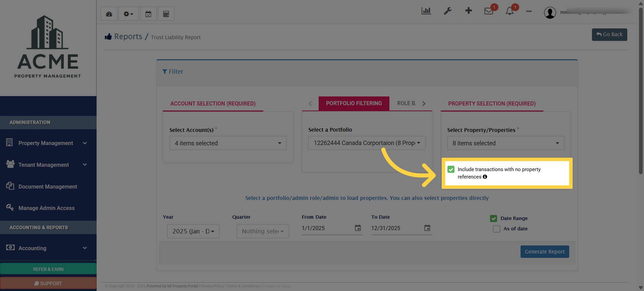Open the wrench tools icon
Viewport: 644px width, 291px height.
[447, 11]
